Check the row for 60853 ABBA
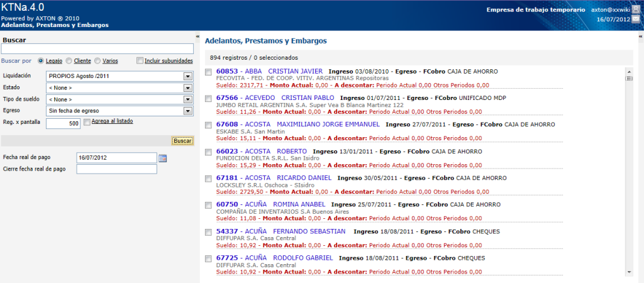The width and height of the screenshot is (644, 283). pyautogui.click(x=209, y=72)
